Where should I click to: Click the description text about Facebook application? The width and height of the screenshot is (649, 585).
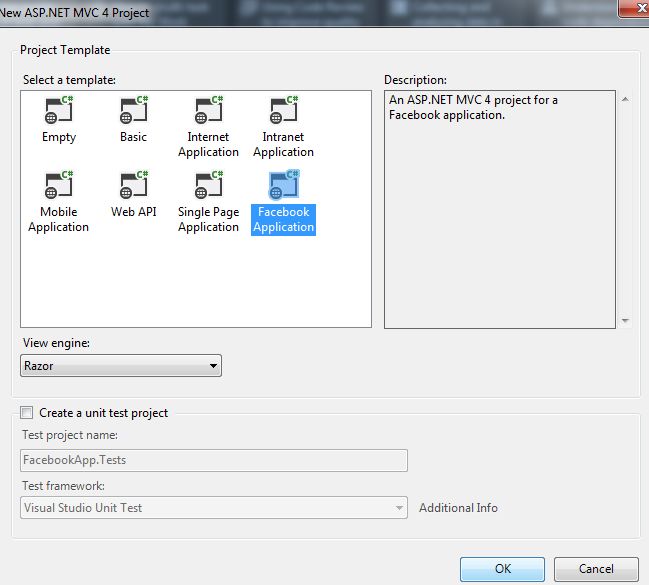pos(473,108)
